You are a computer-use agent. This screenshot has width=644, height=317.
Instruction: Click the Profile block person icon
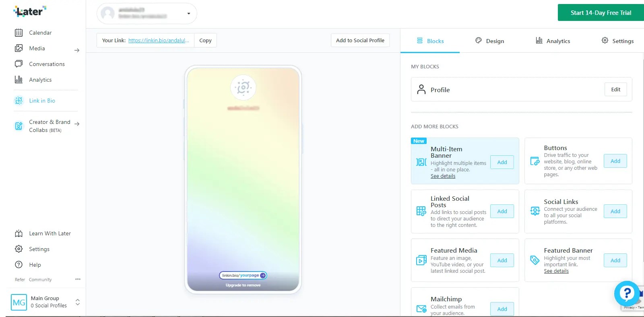coord(421,89)
